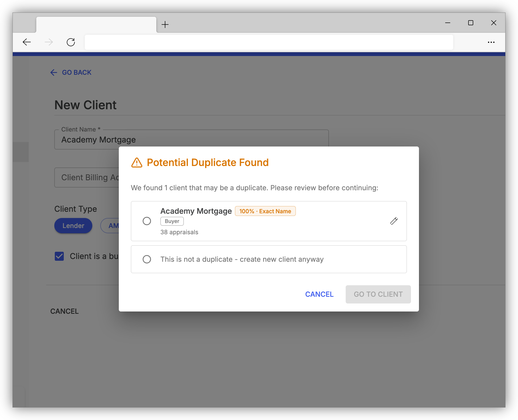Select the Lender client type chip
Screen dimensions: 518x420
pos(73,226)
